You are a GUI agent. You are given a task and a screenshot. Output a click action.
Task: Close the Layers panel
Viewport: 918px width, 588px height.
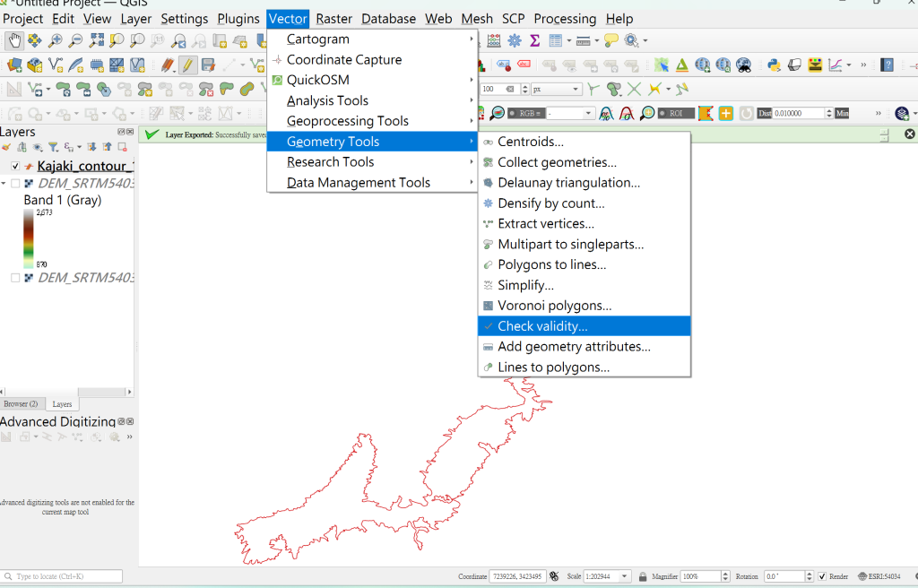(x=130, y=132)
